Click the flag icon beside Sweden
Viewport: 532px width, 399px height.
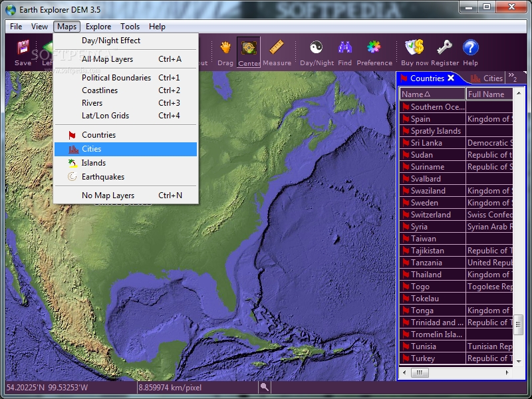point(406,203)
